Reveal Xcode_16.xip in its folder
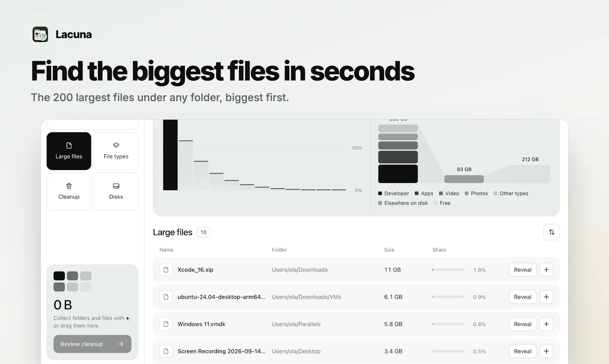The height and width of the screenshot is (364, 609). coord(523,270)
